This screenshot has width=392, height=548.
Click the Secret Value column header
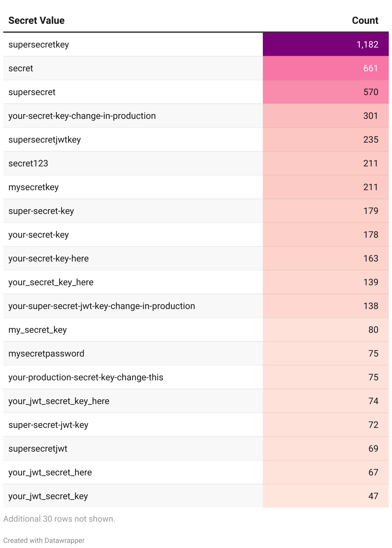pyautogui.click(x=36, y=21)
